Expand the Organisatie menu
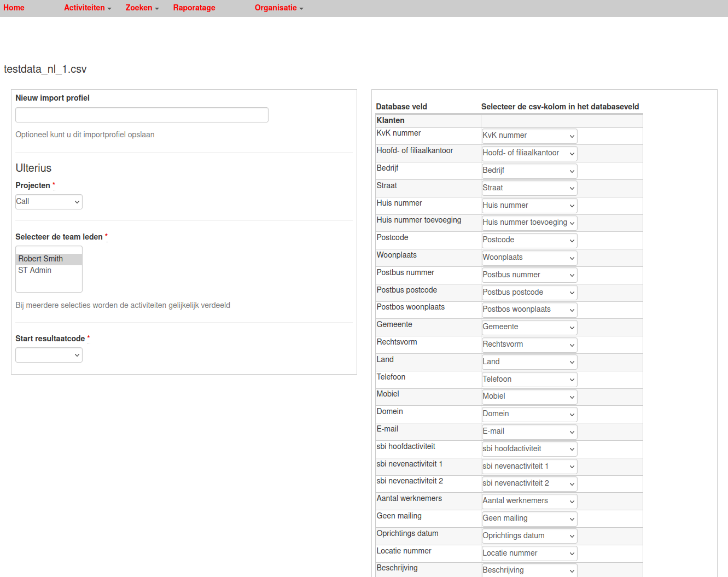The image size is (728, 577). (x=278, y=8)
